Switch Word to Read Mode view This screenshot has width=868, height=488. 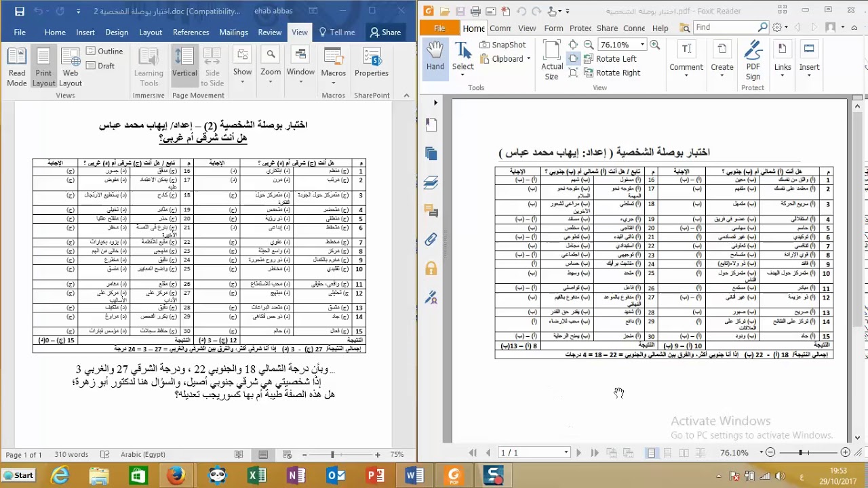click(17, 68)
